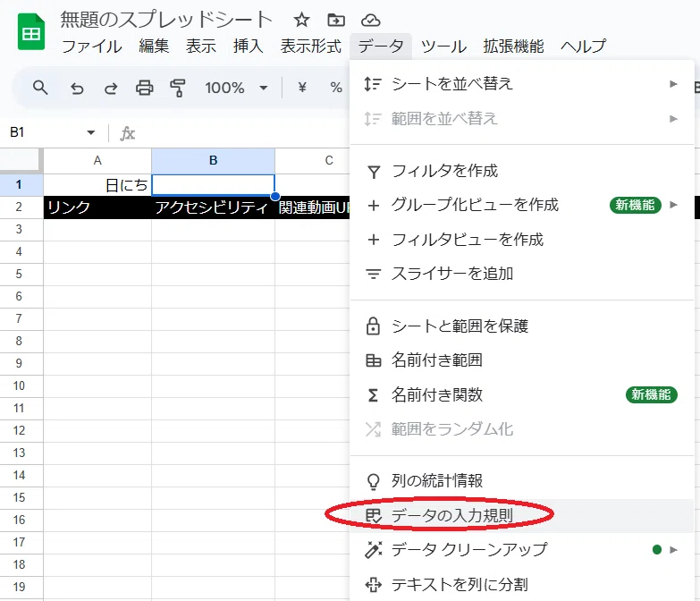Open the 編集 menu
Screen dimensions: 700x601
[x=154, y=46]
